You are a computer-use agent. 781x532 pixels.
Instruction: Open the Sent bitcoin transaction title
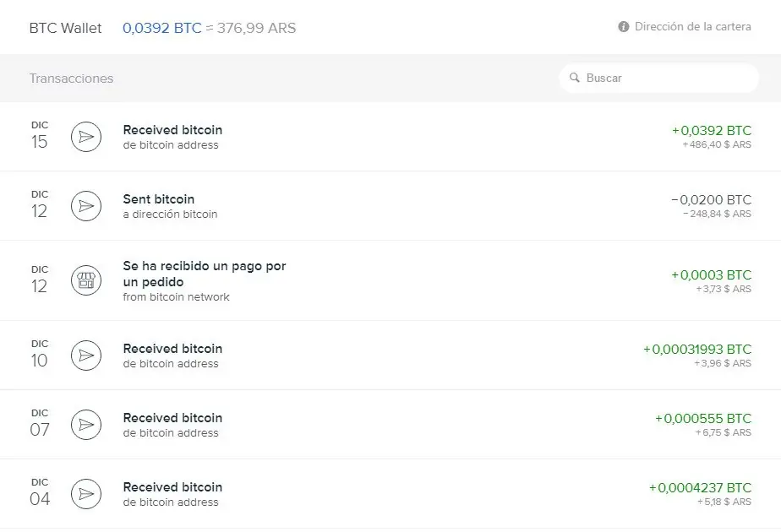(159, 199)
